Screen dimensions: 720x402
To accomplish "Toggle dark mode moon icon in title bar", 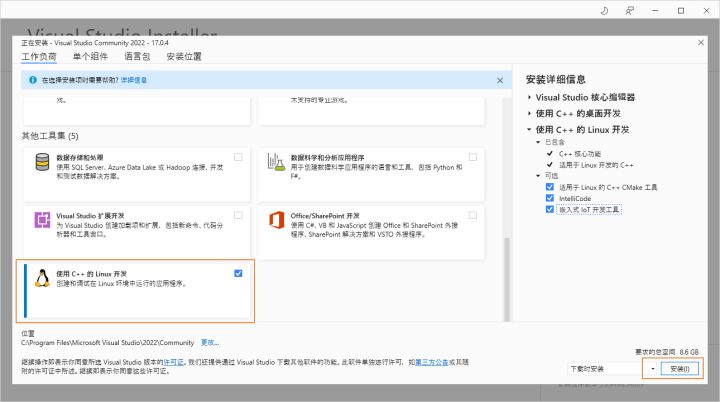I will pyautogui.click(x=604, y=11).
